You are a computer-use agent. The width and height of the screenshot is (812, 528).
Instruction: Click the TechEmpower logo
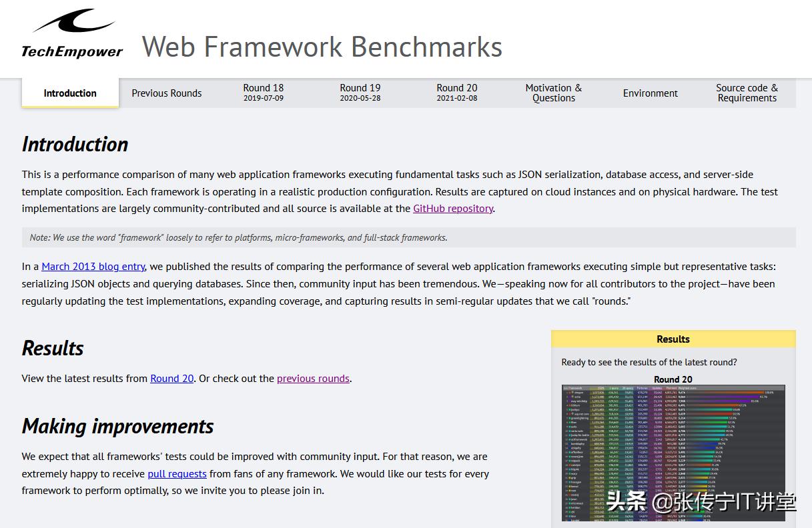(72, 35)
